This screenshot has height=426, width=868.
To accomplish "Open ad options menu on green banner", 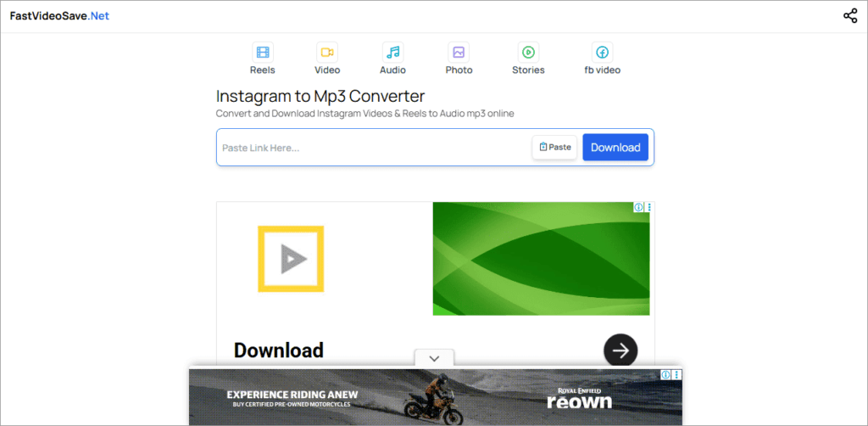I will (648, 207).
